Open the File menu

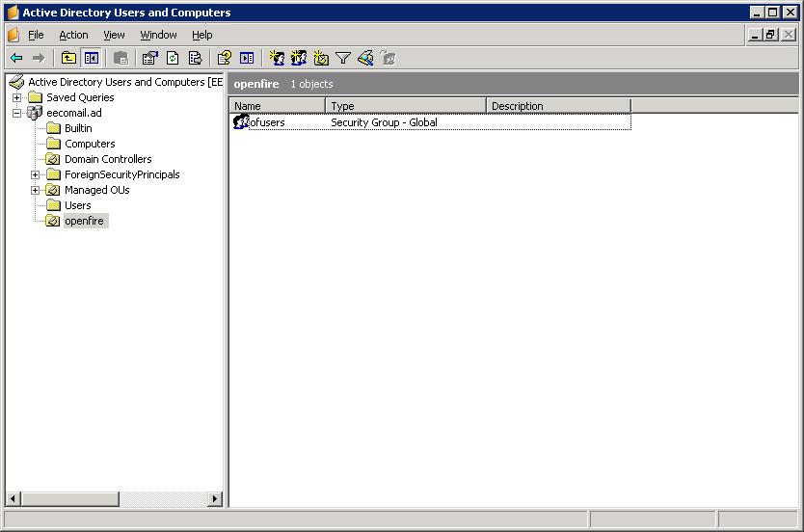coord(36,35)
